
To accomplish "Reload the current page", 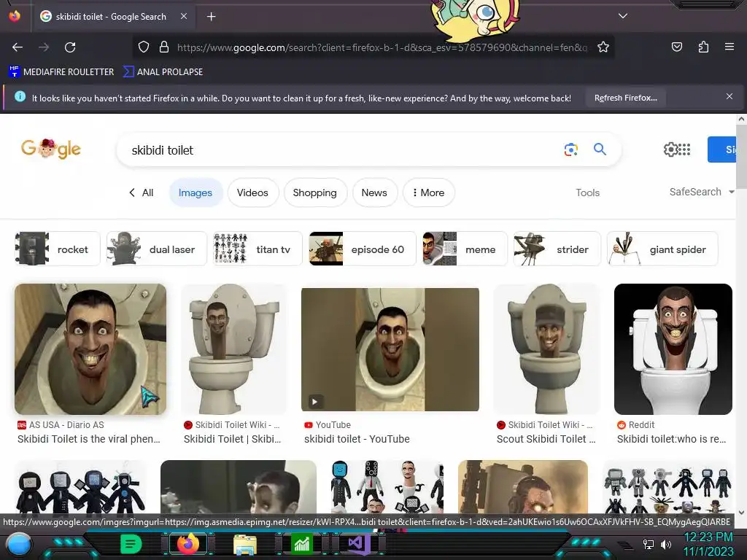I will (70, 47).
